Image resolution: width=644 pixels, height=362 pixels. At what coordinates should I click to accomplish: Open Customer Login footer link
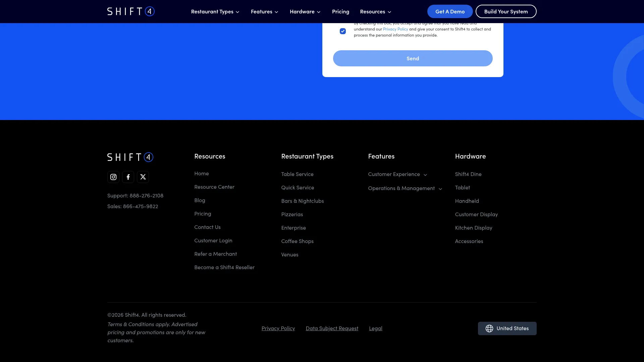pos(213,241)
